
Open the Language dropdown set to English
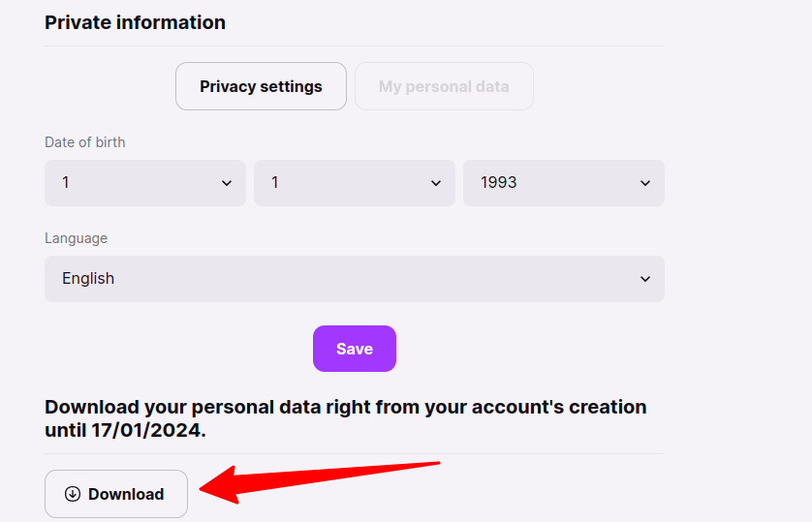(x=355, y=279)
